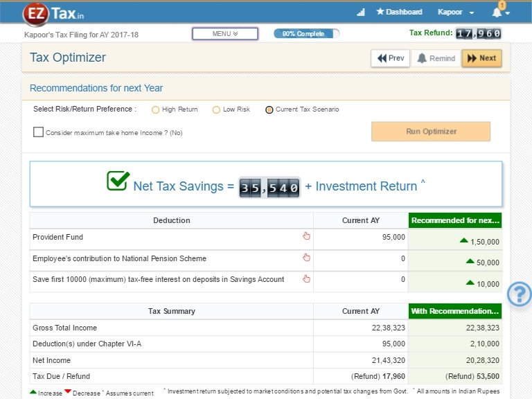The height and width of the screenshot is (399, 532).
Task: Click recommended value 10,000
Action: pyautogui.click(x=488, y=284)
